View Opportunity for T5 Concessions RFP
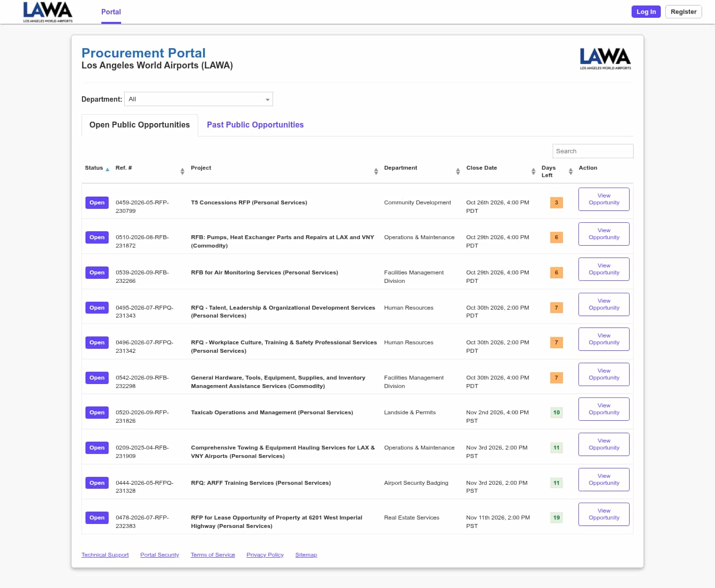The width and height of the screenshot is (715, 588). pyautogui.click(x=604, y=199)
